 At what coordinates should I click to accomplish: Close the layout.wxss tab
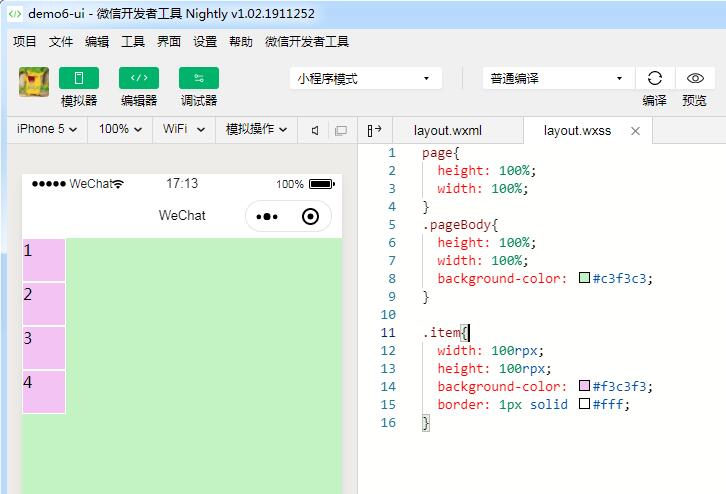click(635, 131)
